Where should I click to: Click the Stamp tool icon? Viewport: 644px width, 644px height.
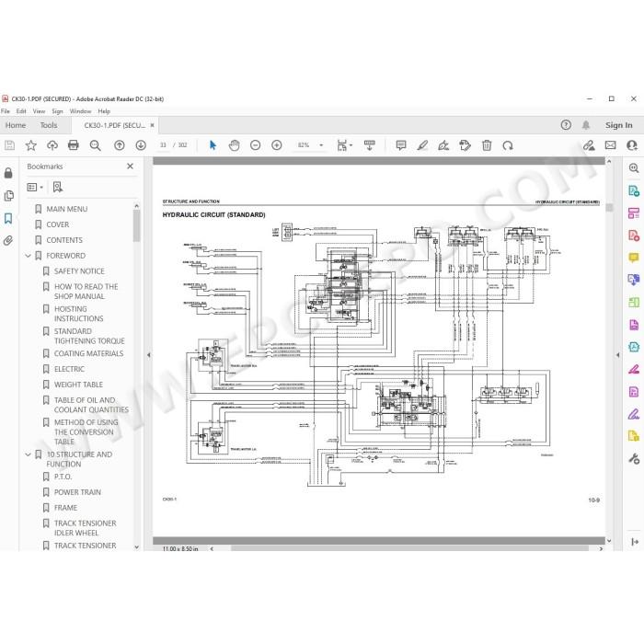(x=465, y=145)
